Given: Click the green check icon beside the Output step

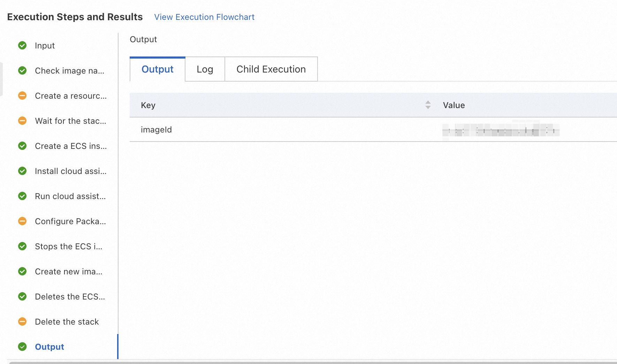Looking at the screenshot, I should (22, 347).
